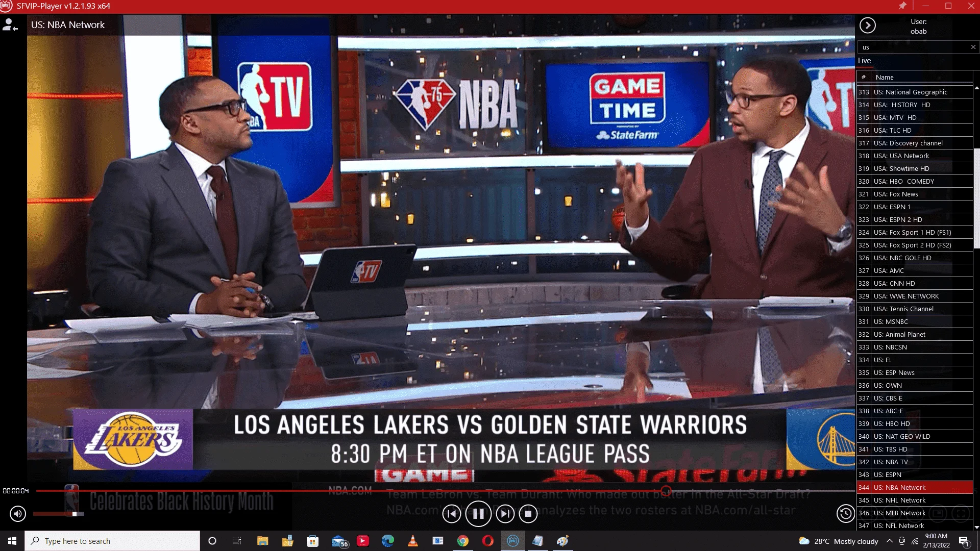
Task: Select USA: TLC HD channel
Action: tap(915, 130)
